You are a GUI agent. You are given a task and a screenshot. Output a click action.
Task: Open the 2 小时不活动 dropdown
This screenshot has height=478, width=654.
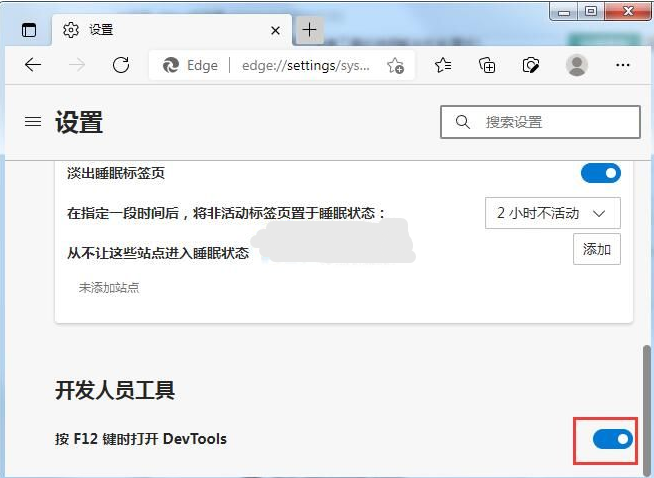[553, 213]
